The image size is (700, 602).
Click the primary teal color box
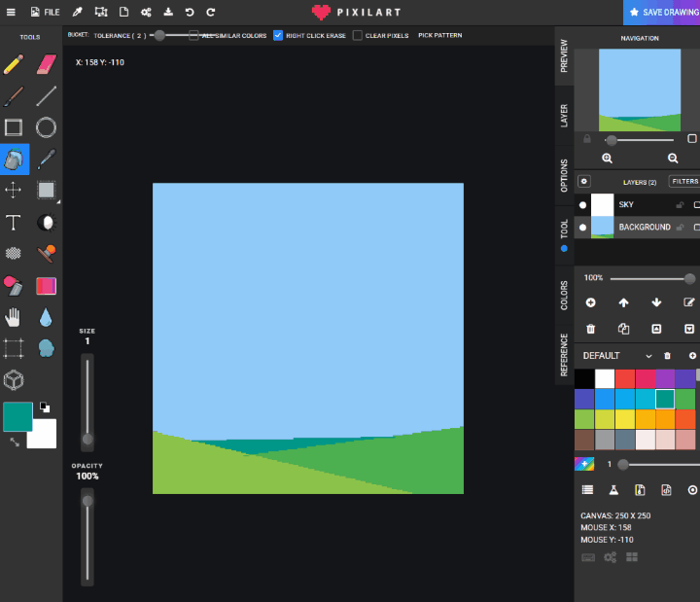click(x=17, y=416)
